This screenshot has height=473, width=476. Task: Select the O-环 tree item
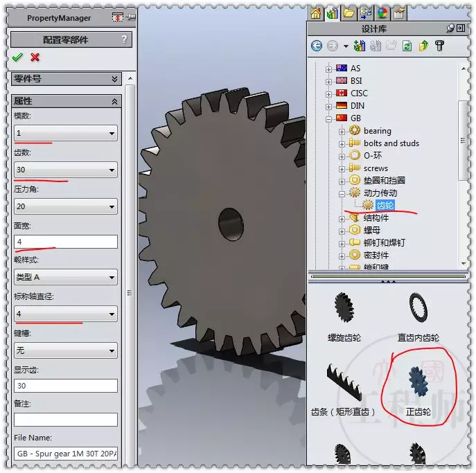(373, 156)
